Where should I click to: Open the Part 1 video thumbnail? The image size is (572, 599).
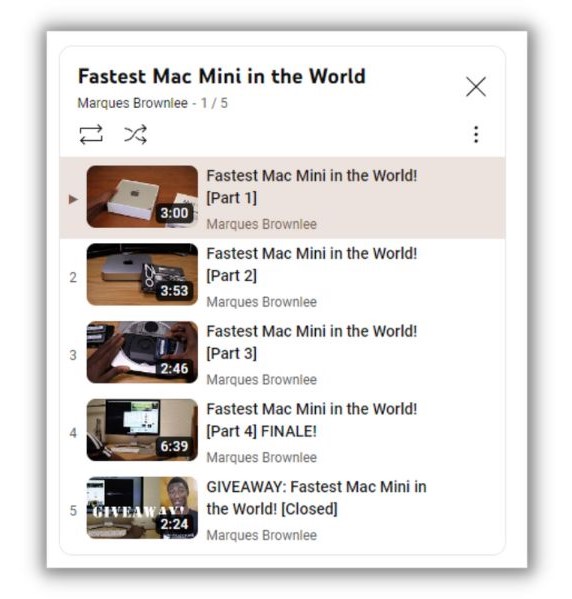(x=142, y=197)
